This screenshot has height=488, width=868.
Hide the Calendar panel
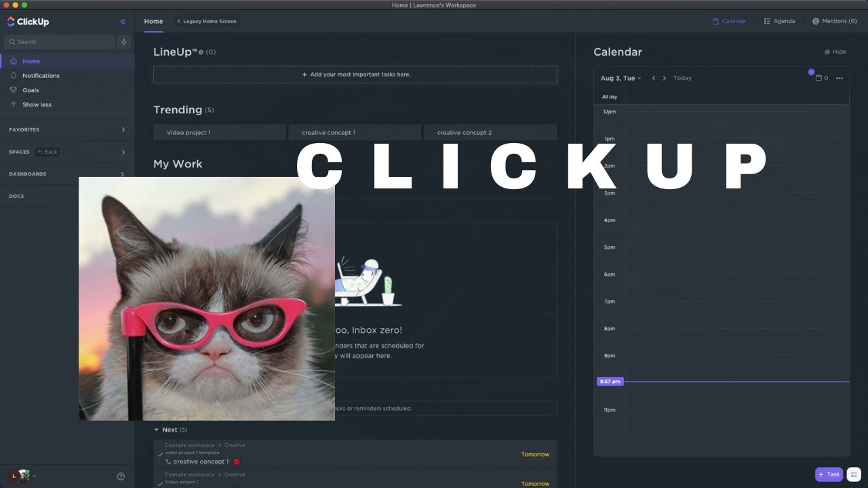click(x=835, y=52)
